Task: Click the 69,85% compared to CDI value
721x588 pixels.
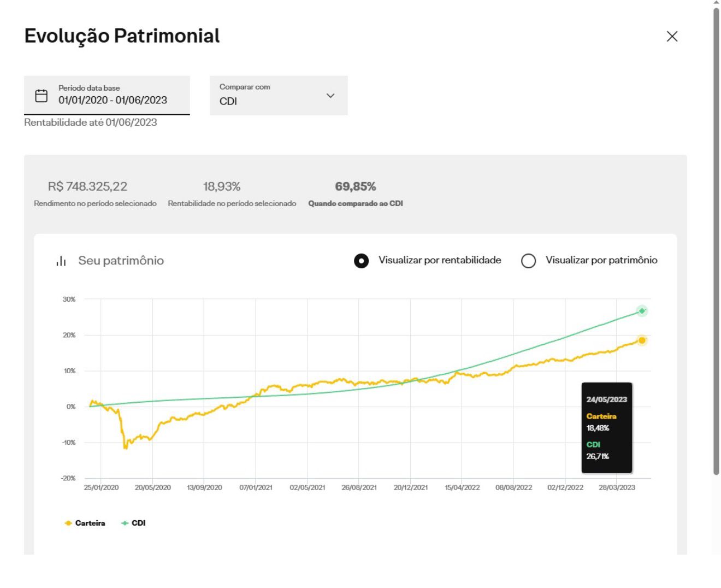Action: click(x=355, y=187)
